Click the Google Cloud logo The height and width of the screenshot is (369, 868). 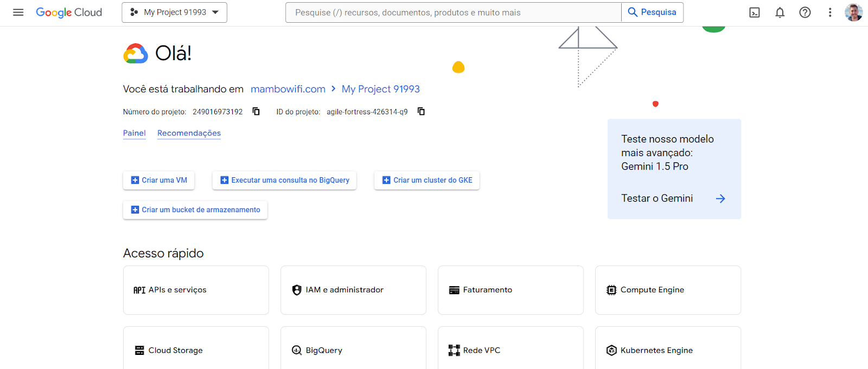point(69,12)
